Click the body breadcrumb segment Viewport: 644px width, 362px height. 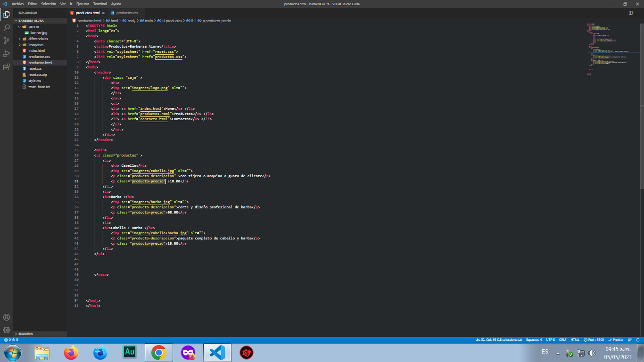[129, 21]
